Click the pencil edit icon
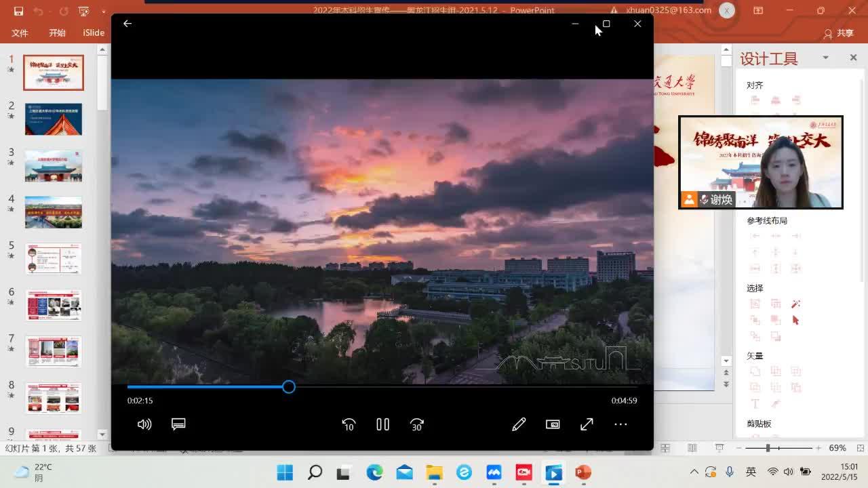Image resolution: width=868 pixels, height=488 pixels. (x=519, y=424)
